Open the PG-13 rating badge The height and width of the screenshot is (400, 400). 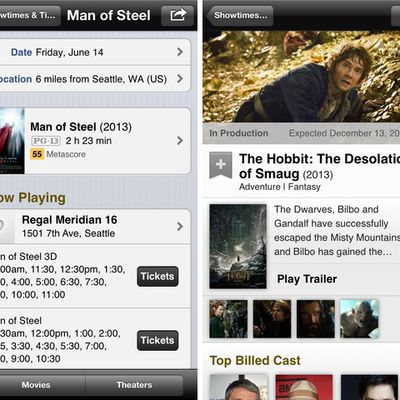pyautogui.click(x=46, y=141)
